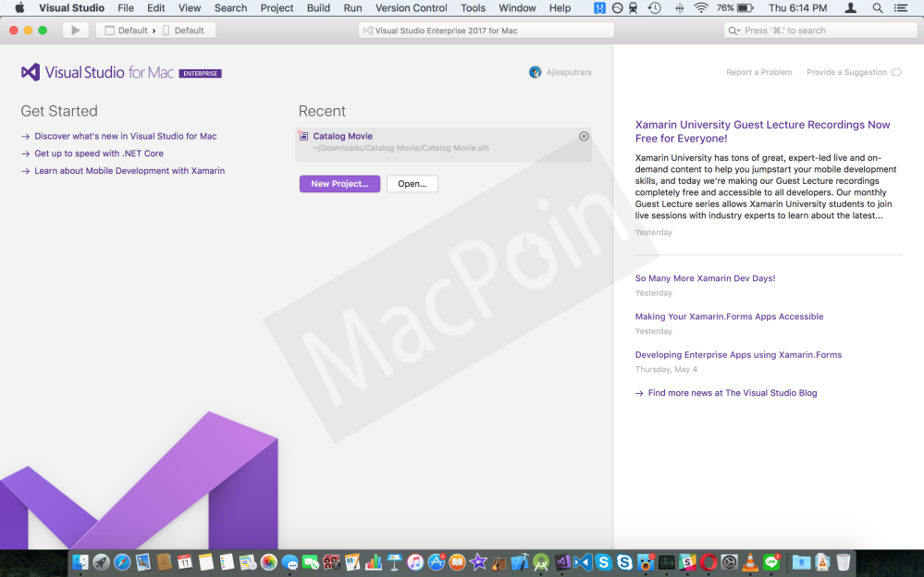
Task: Open 'Get up to speed with .NET Core' link
Action: pyautogui.click(x=99, y=153)
